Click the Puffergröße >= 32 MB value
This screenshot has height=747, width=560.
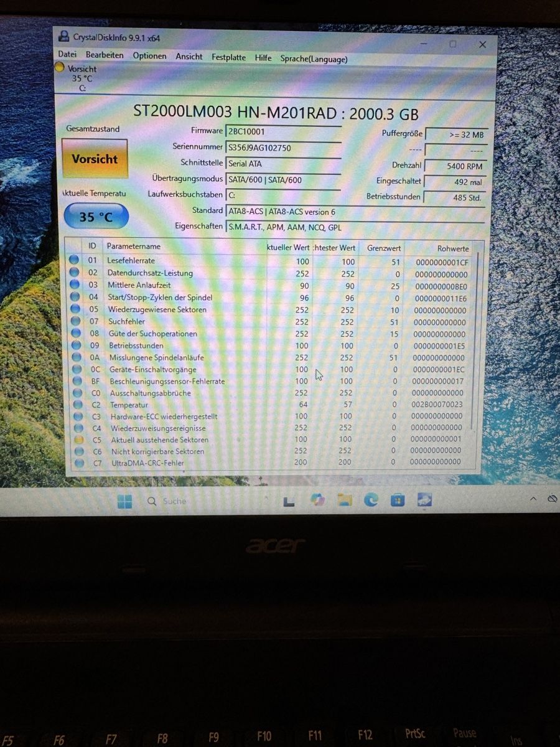[455, 134]
